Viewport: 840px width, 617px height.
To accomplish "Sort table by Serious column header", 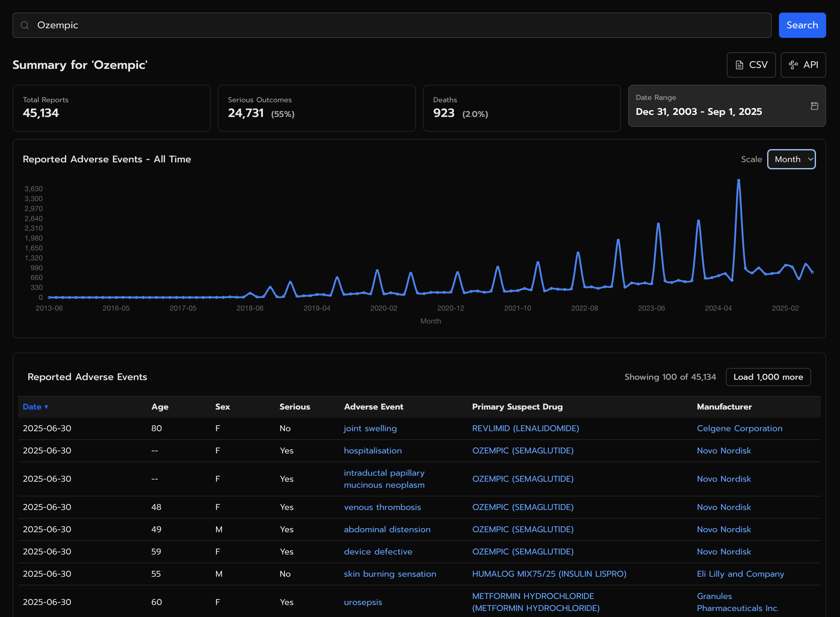I will pos(295,407).
